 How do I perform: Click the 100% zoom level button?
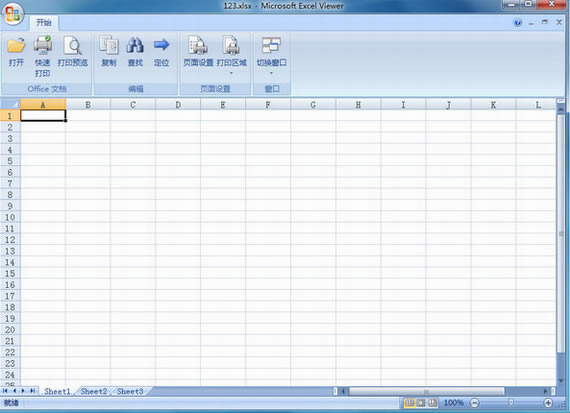(x=454, y=403)
